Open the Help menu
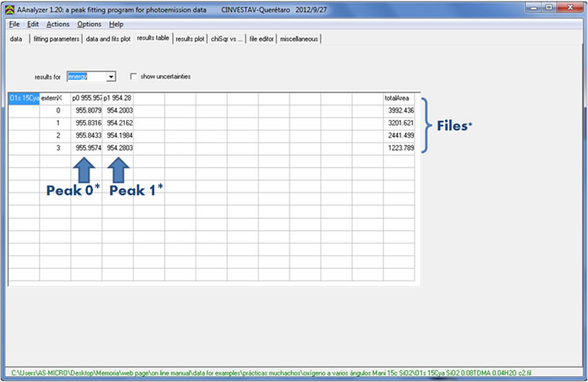The image size is (588, 382). click(117, 24)
